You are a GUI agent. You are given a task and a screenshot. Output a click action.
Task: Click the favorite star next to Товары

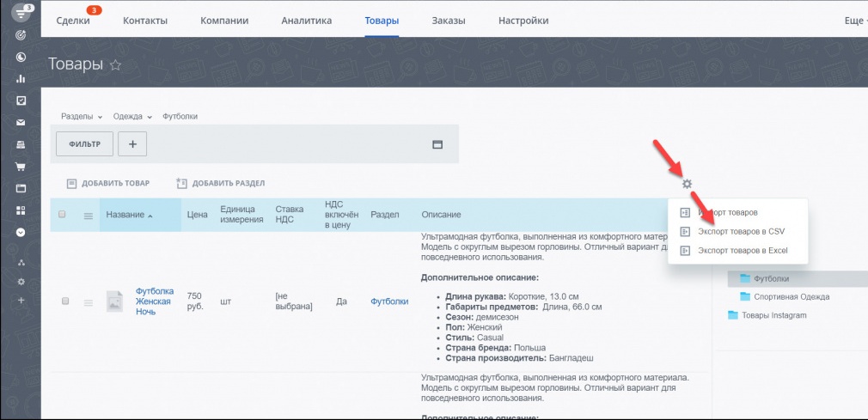point(115,65)
